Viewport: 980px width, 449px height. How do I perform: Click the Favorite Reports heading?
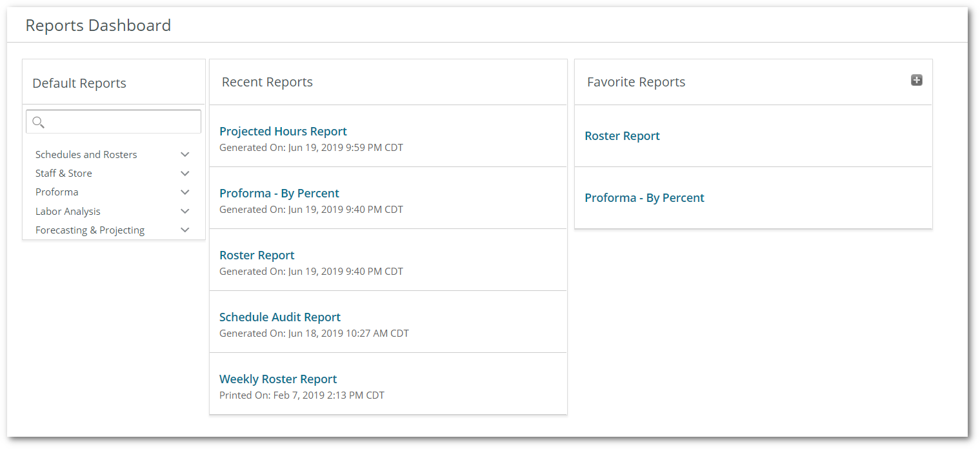[x=636, y=82]
